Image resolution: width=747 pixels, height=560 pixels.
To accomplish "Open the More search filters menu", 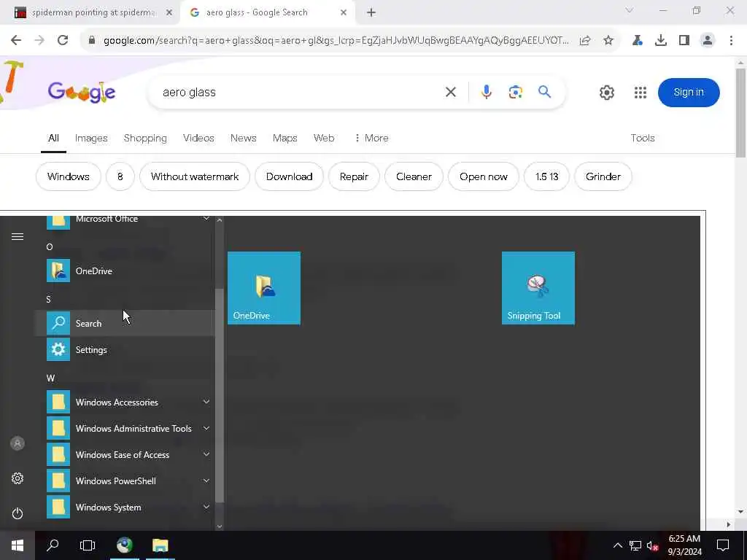I will 371,138.
